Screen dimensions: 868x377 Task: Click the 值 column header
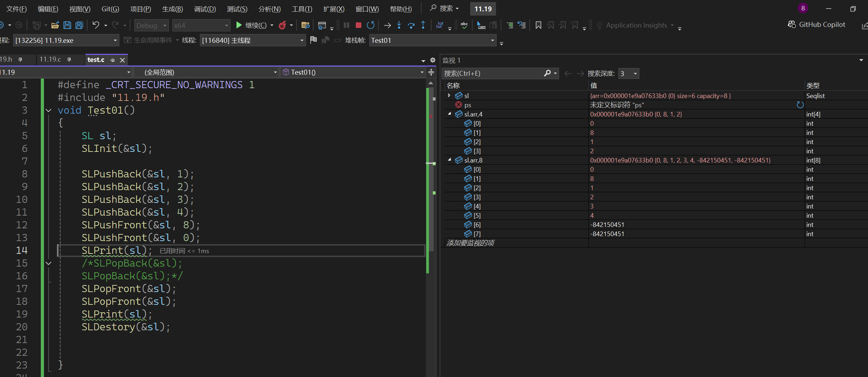(x=594, y=85)
